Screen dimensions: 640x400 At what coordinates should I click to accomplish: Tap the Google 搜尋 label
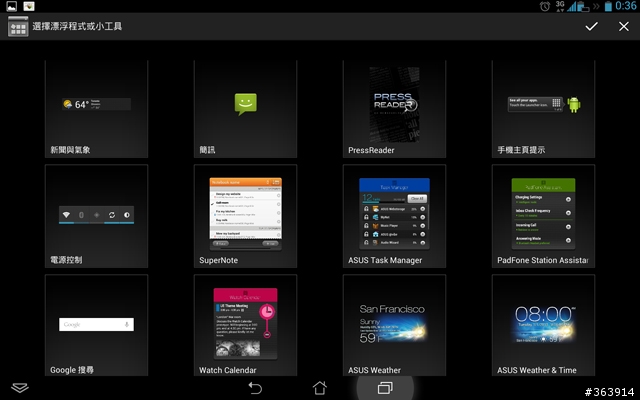[x=72, y=370]
